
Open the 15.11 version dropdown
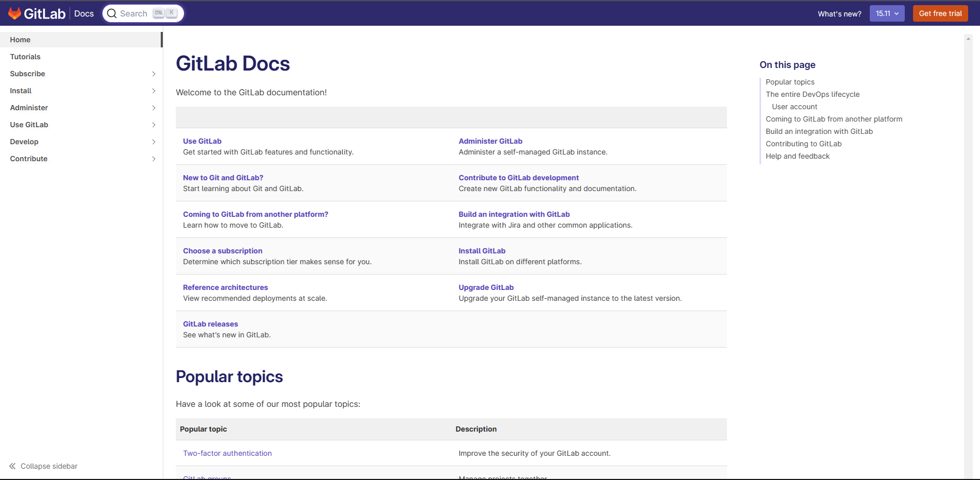(887, 13)
